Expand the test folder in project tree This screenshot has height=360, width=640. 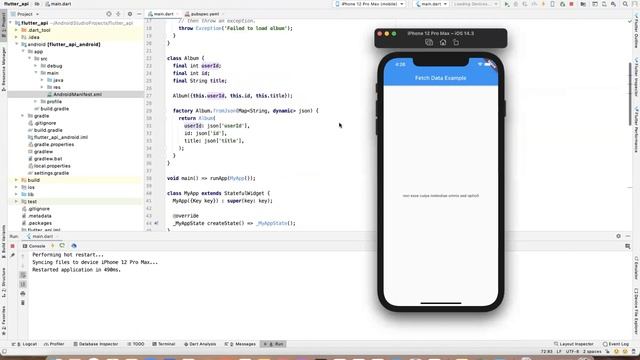(16, 202)
